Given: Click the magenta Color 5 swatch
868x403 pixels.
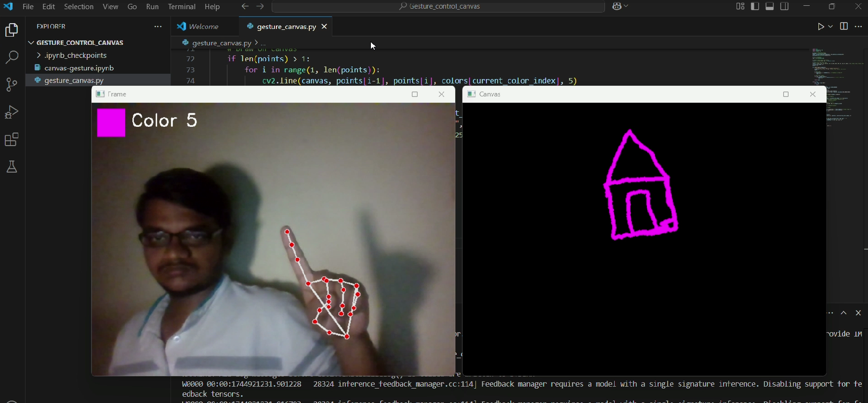Looking at the screenshot, I should click(x=111, y=123).
